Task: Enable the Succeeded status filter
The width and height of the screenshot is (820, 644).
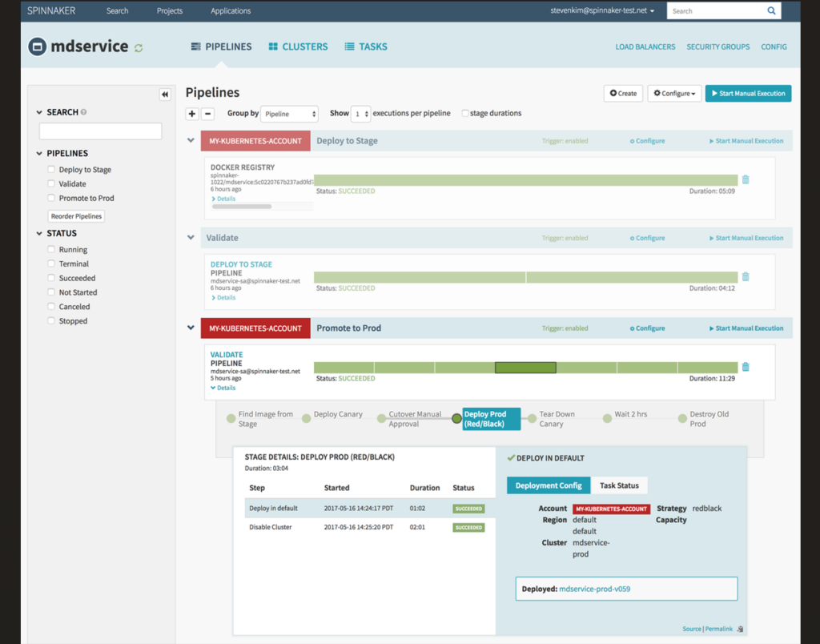Action: click(x=51, y=278)
